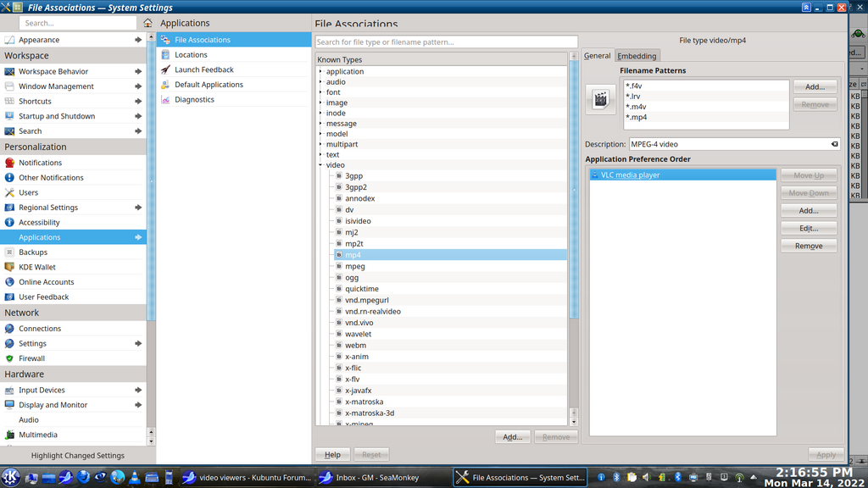Switch to video viewers Kubuntu Forum window
The width and height of the screenshot is (868, 488).
pos(248,478)
